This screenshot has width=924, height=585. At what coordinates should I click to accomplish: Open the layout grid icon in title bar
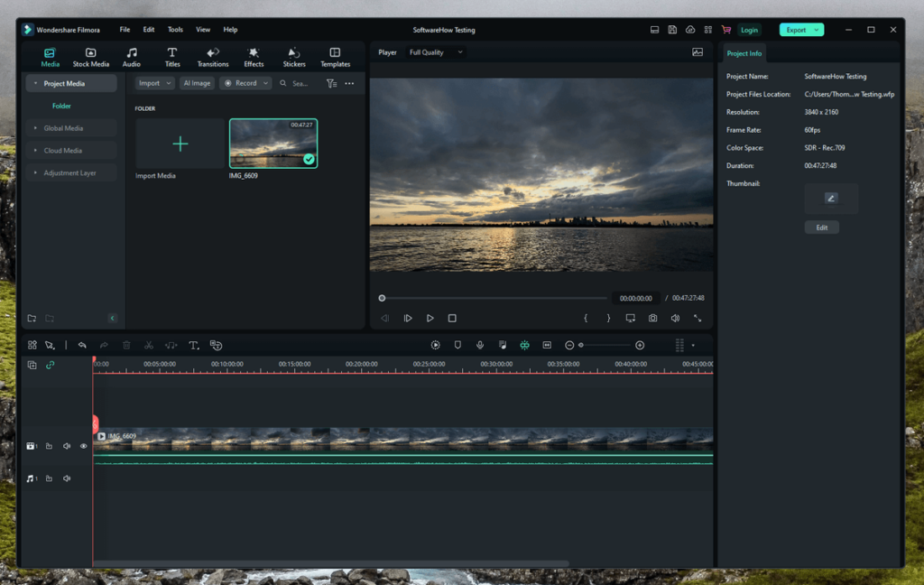pyautogui.click(x=707, y=30)
